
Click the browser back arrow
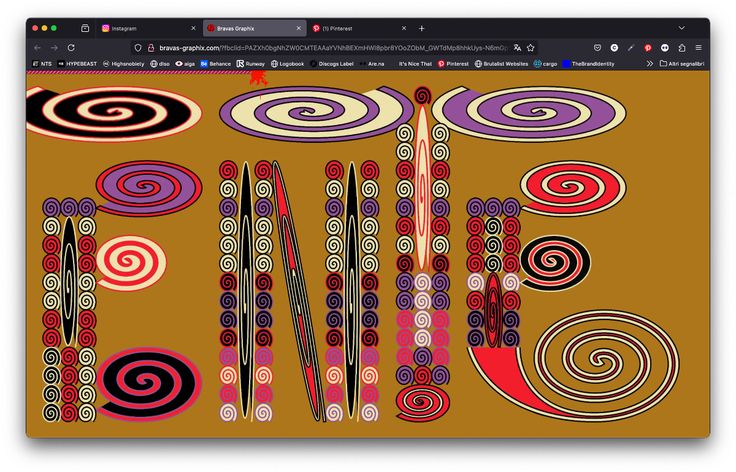37,47
